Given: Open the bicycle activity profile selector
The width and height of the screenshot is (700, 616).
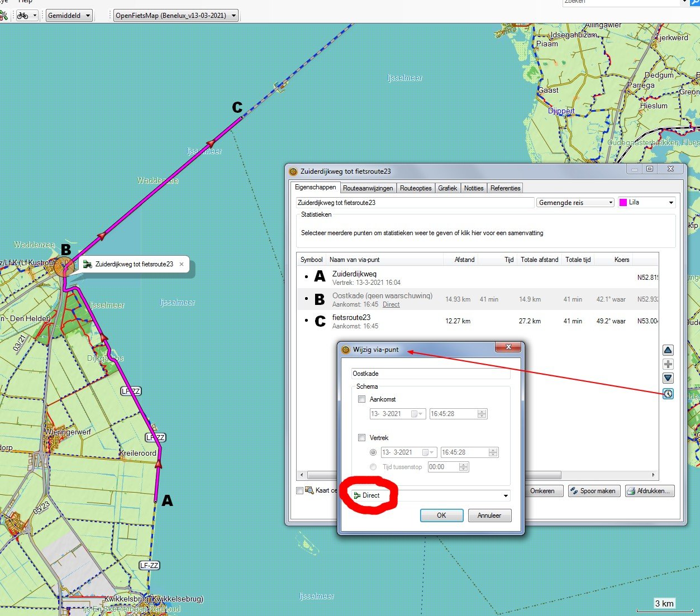Looking at the screenshot, I should [x=26, y=16].
